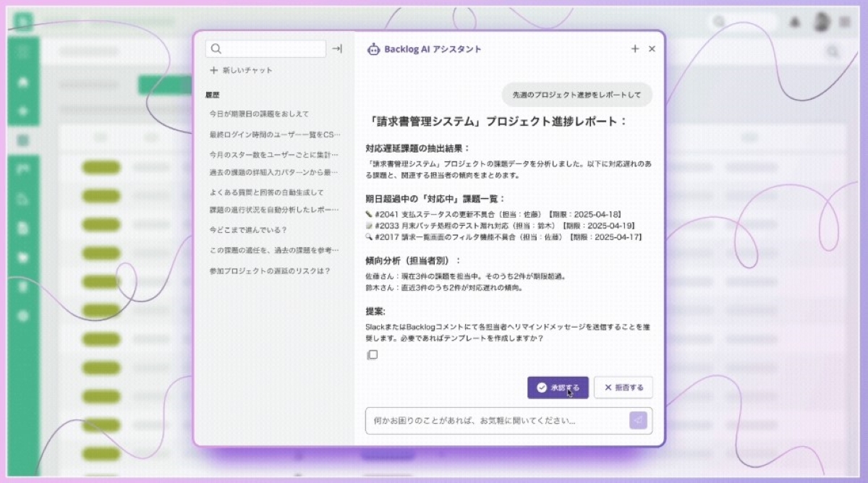Click issue line #2033 月末バッチ処理のテスト漏れ対応

[x=501, y=226]
